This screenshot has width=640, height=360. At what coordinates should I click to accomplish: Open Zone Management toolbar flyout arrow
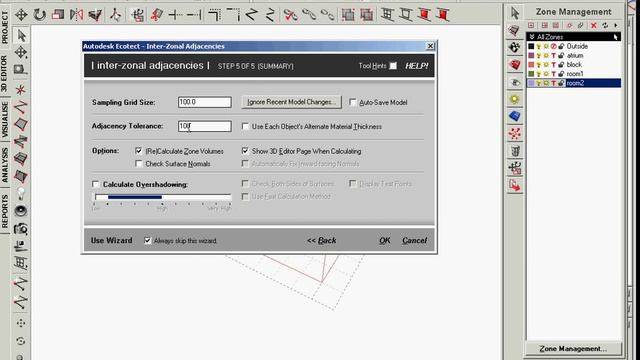click(616, 25)
